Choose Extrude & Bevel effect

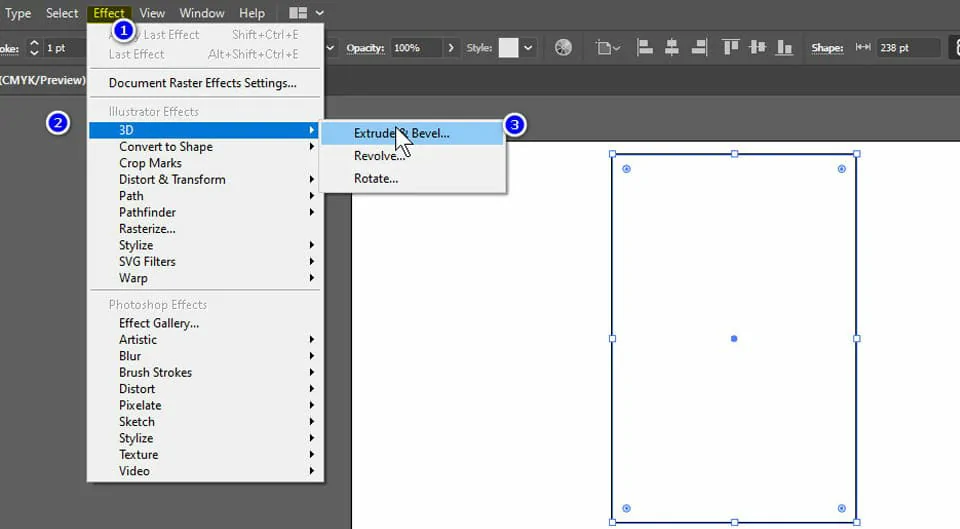coord(413,133)
